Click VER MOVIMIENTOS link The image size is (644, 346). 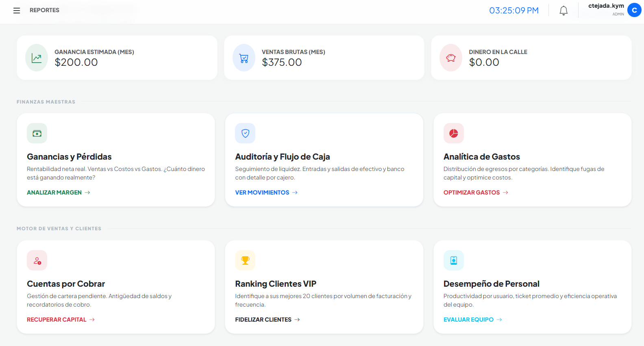262,192
